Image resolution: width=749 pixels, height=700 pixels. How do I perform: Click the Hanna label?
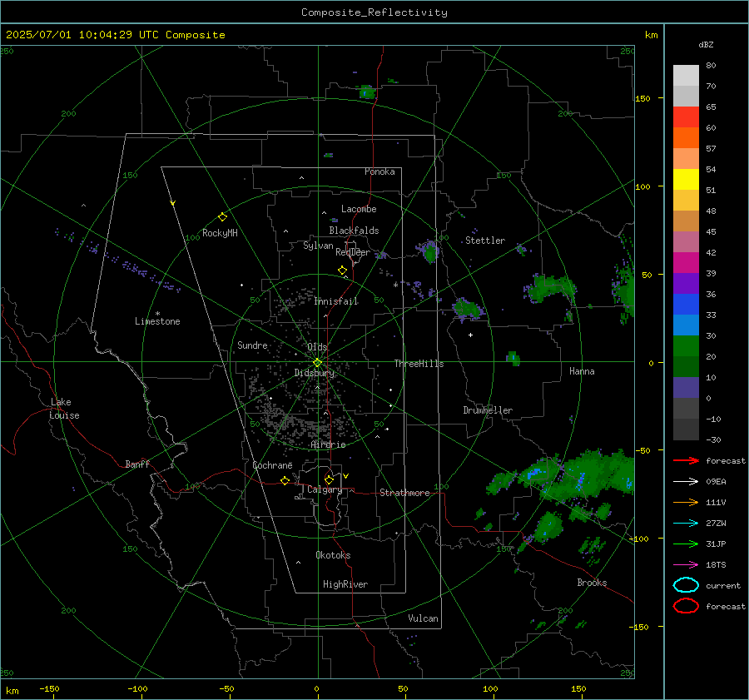tap(582, 371)
